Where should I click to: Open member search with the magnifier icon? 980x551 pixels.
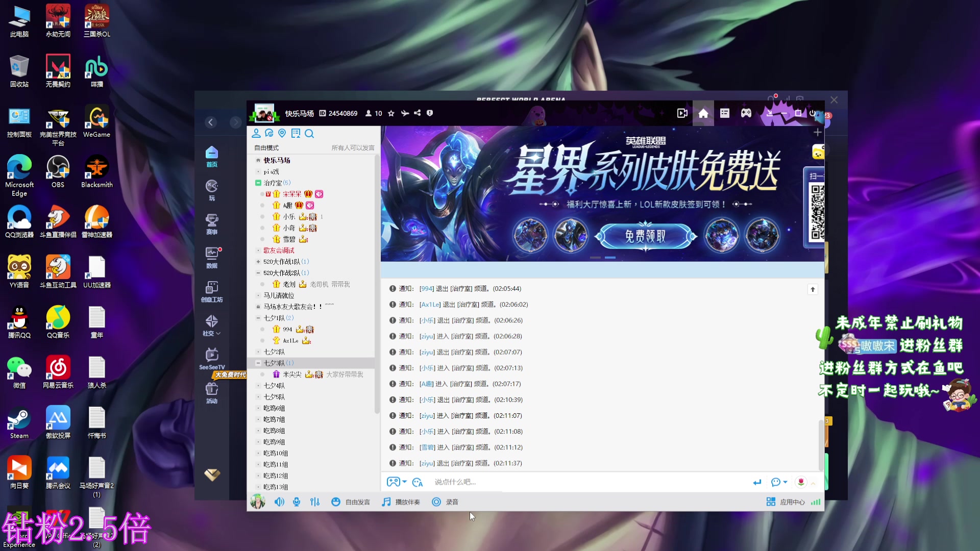click(309, 133)
